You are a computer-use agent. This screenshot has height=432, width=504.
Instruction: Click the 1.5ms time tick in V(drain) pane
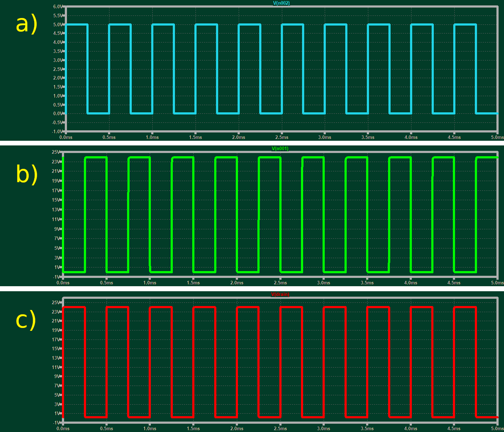pos(193,429)
